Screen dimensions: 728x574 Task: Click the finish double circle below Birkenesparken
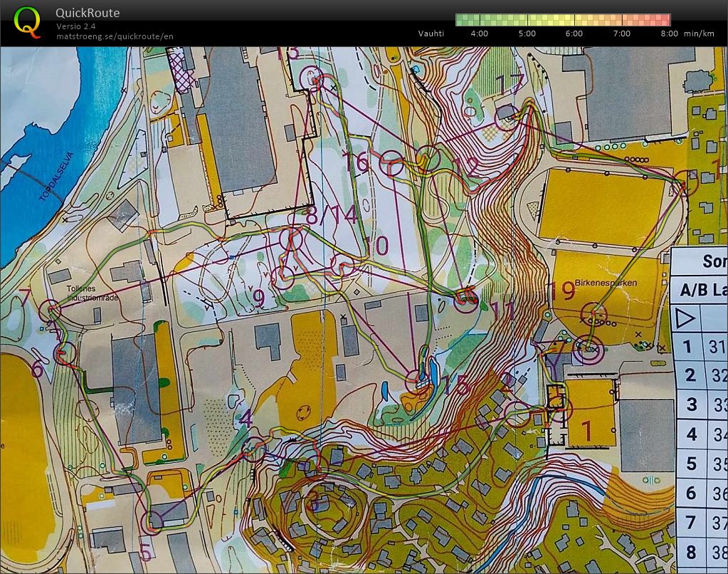[589, 350]
